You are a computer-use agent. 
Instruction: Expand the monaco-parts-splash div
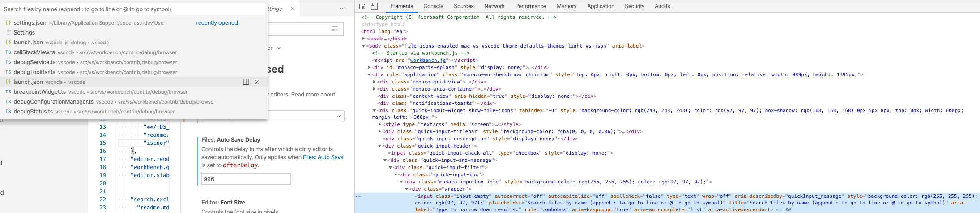369,67
